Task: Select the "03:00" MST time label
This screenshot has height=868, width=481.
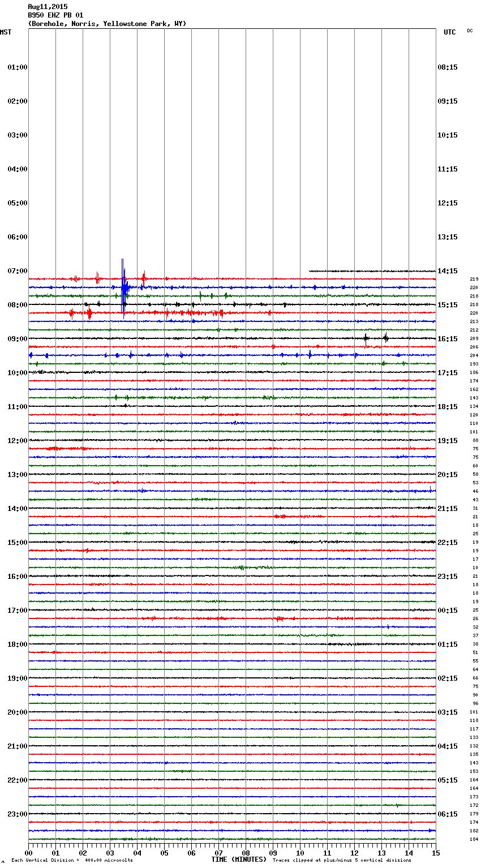Action: coord(18,135)
